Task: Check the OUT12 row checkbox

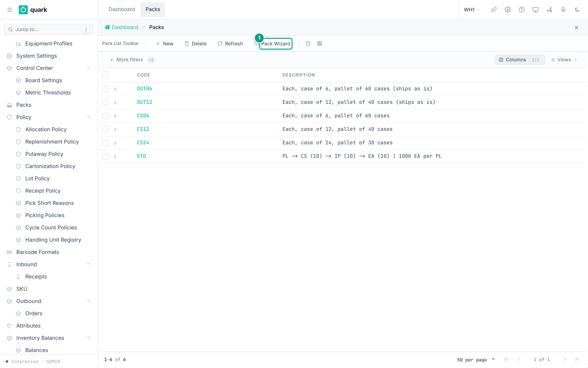Action: pyautogui.click(x=105, y=102)
